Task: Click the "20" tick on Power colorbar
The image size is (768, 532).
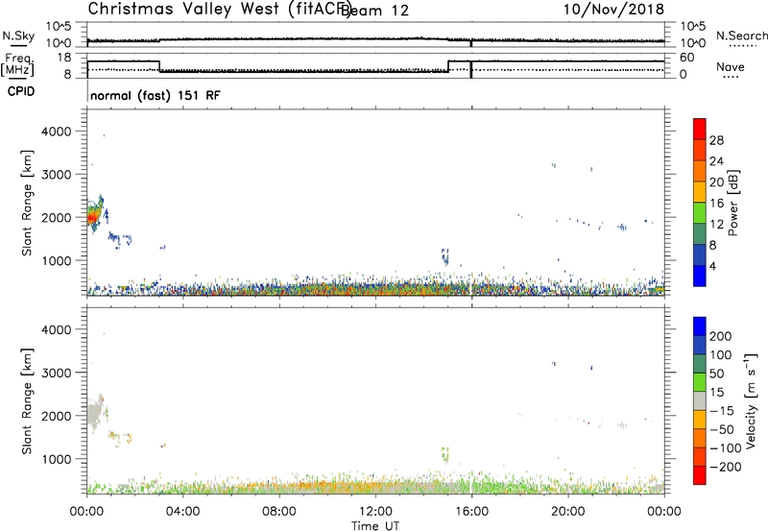Action: [x=716, y=182]
